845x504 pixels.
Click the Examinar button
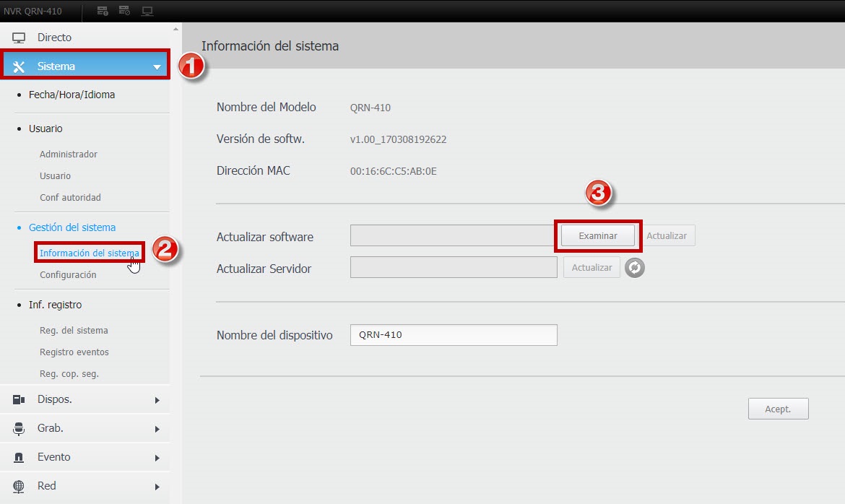click(598, 235)
